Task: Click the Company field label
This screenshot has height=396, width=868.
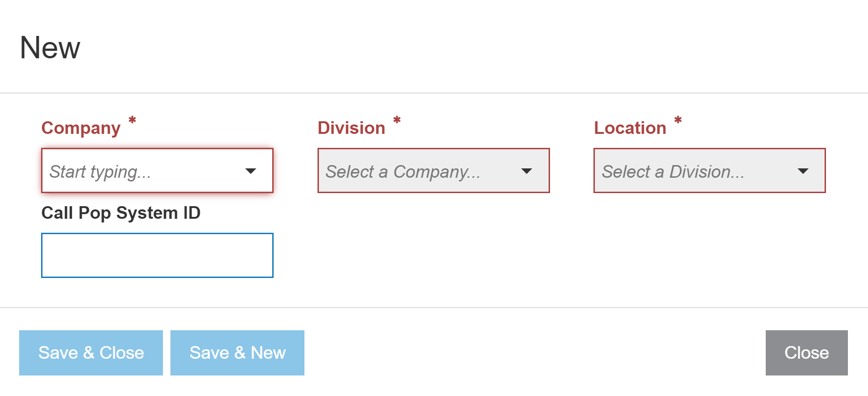Action: (x=81, y=128)
